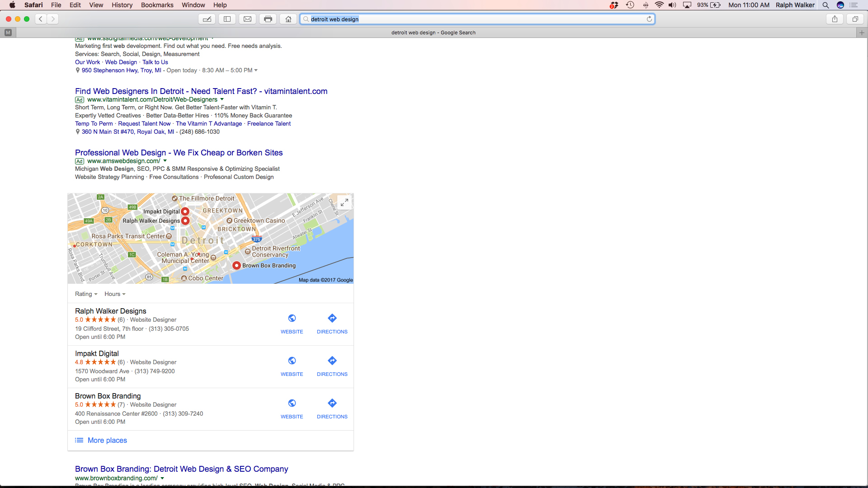Click Freelance Talent sitelink
Viewport: 868px width, 488px height.
[x=269, y=124]
